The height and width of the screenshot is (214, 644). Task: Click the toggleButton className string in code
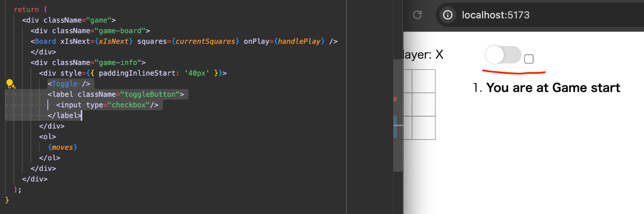[x=151, y=94]
